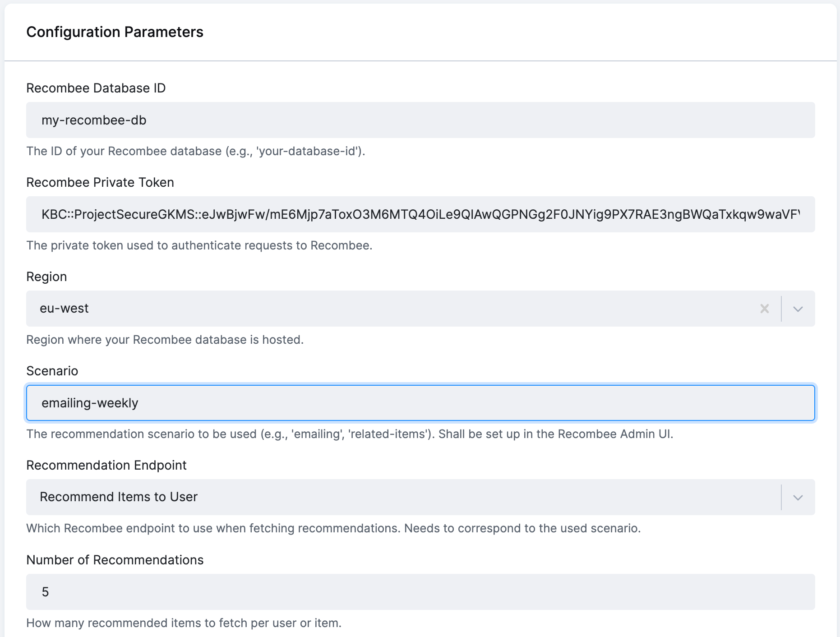The image size is (840, 637).
Task: Click the Scenario field label
Action: coord(52,371)
